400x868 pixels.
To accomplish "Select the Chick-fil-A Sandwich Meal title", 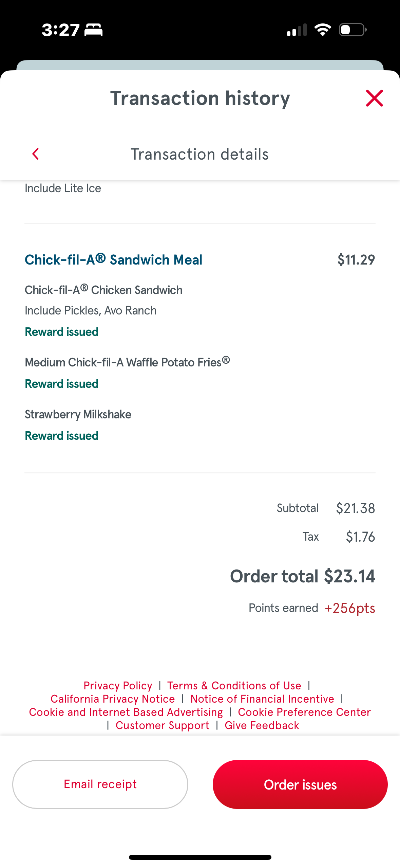I will point(114,260).
